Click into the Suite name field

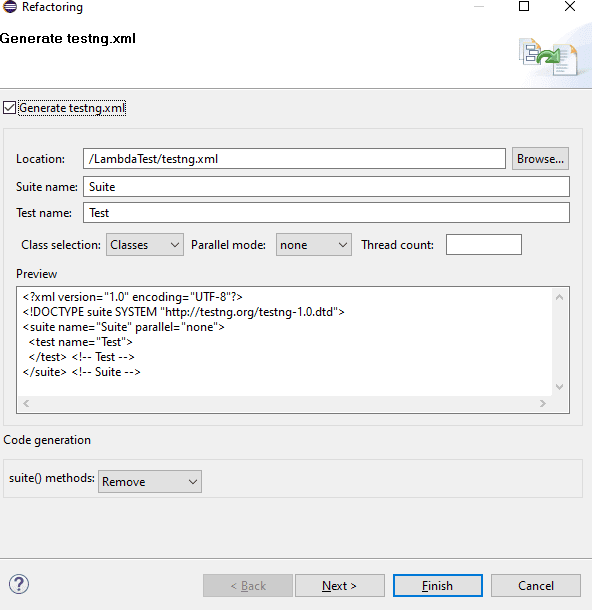pos(326,187)
